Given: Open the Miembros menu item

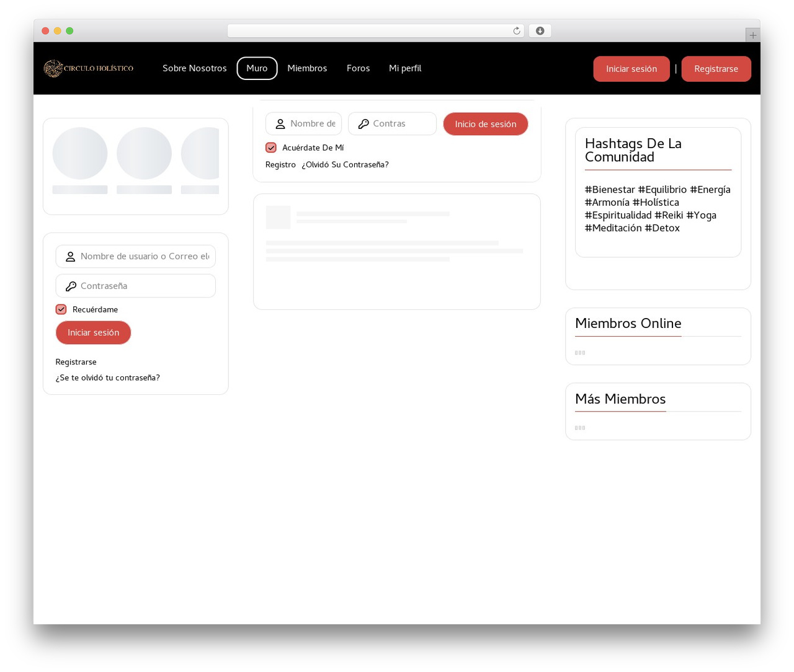Looking at the screenshot, I should (307, 68).
